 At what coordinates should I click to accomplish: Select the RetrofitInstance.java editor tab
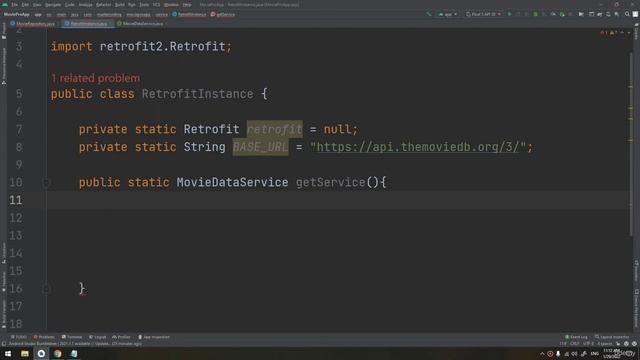[x=88, y=24]
